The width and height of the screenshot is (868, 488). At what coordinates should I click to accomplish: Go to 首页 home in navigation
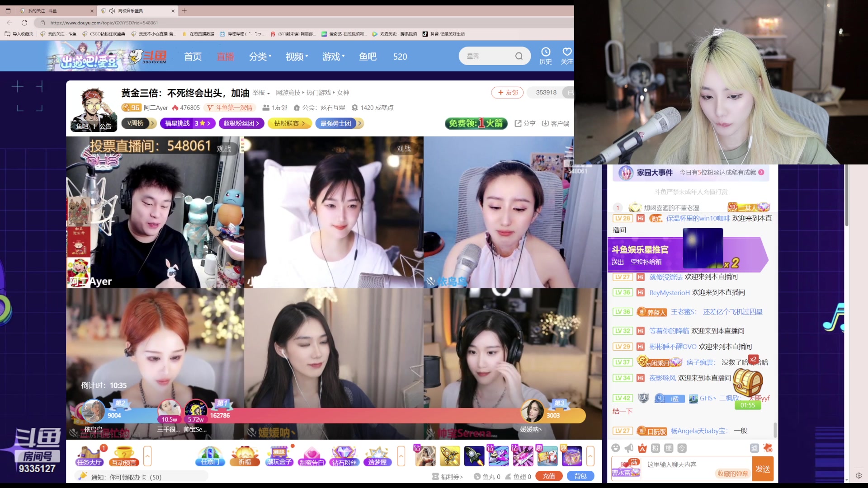coord(193,56)
